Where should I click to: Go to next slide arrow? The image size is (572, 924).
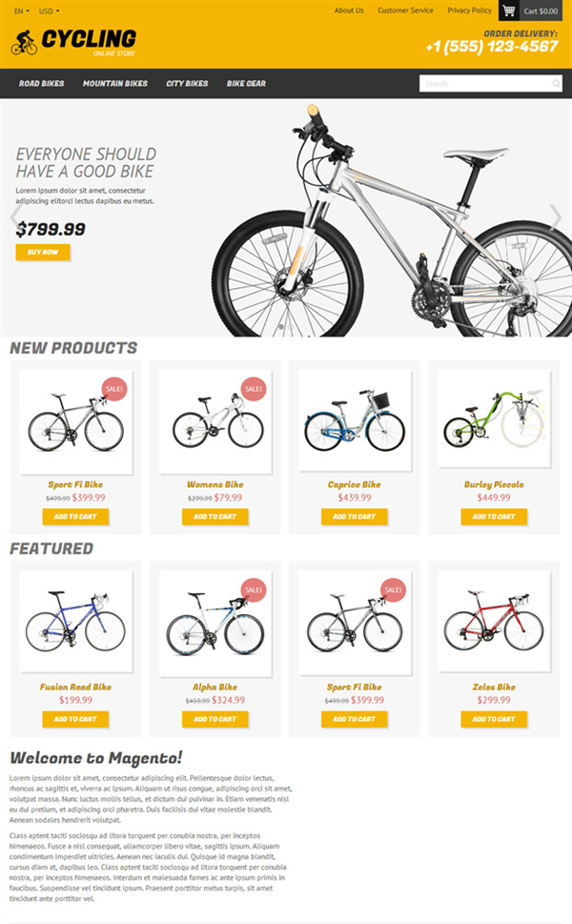click(x=555, y=216)
